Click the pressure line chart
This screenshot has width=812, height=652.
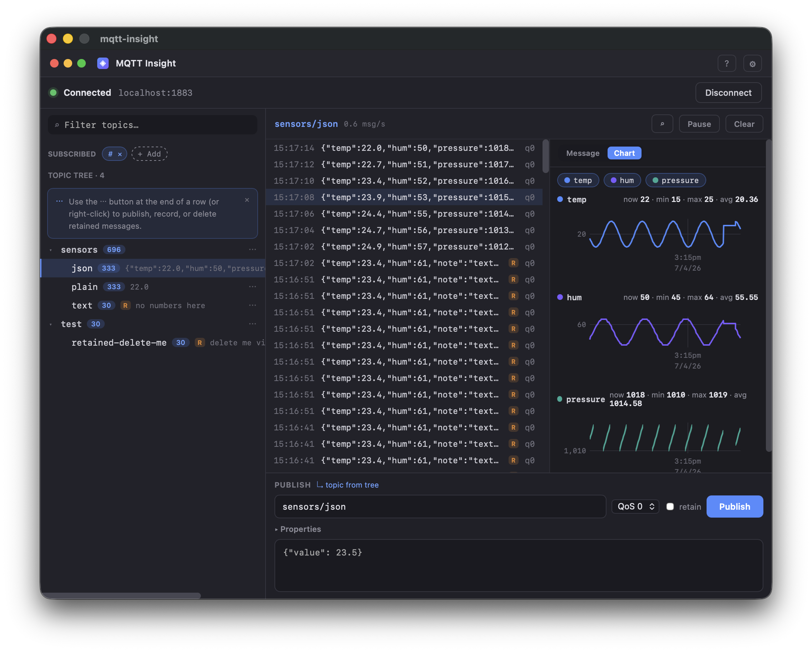pyautogui.click(x=665, y=437)
